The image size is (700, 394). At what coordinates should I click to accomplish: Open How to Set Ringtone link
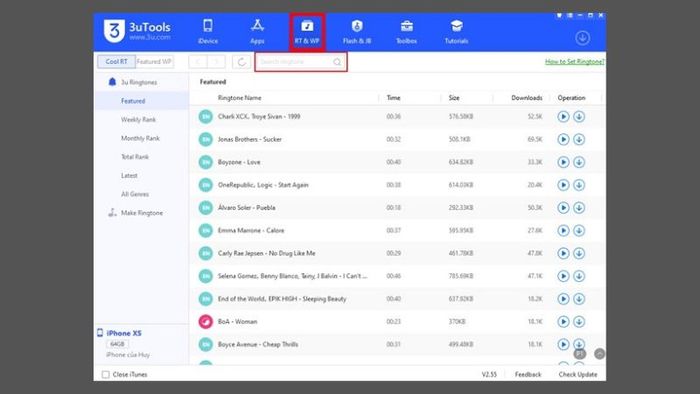click(575, 62)
